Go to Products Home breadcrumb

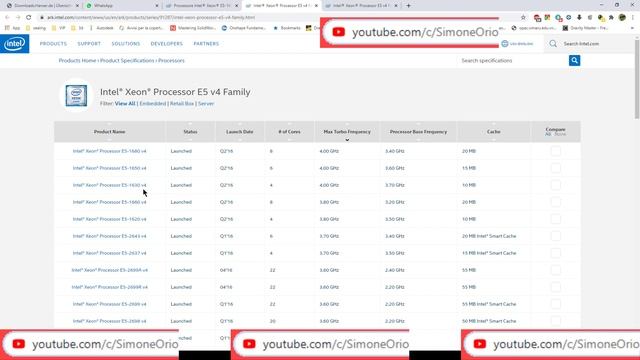(77, 60)
